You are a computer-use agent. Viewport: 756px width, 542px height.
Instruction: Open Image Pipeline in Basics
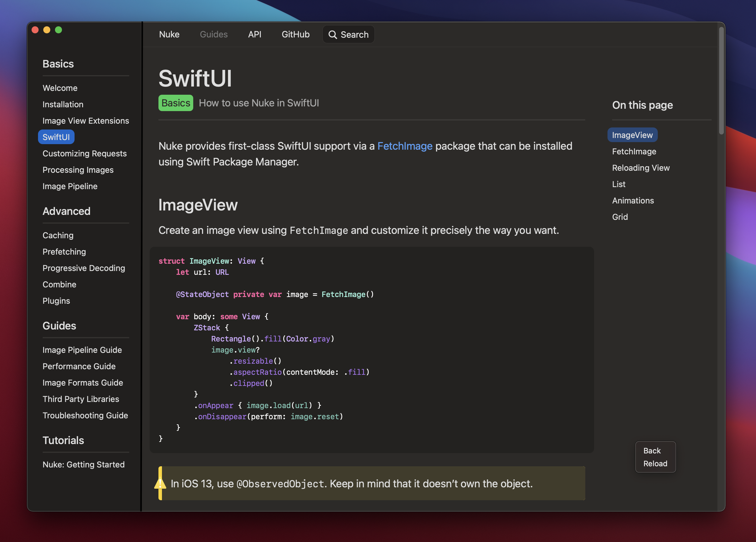(x=70, y=186)
